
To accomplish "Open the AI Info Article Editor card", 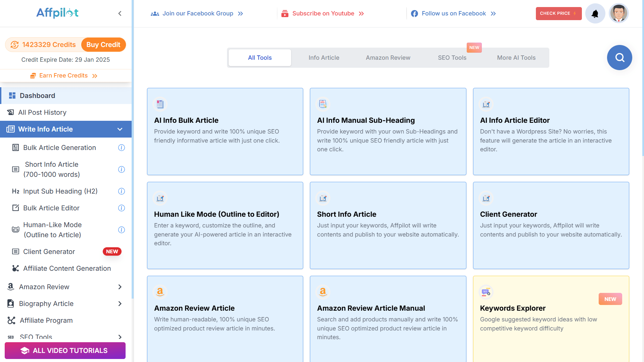I will [551, 132].
